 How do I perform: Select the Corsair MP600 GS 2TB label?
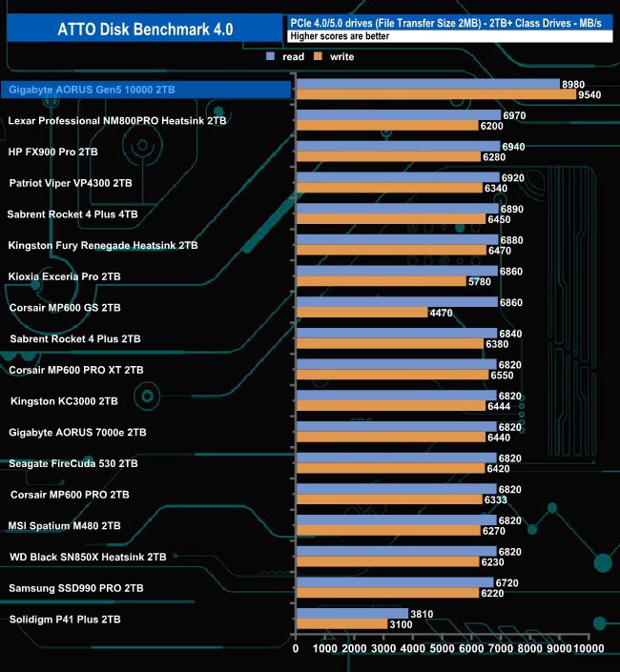[65, 308]
